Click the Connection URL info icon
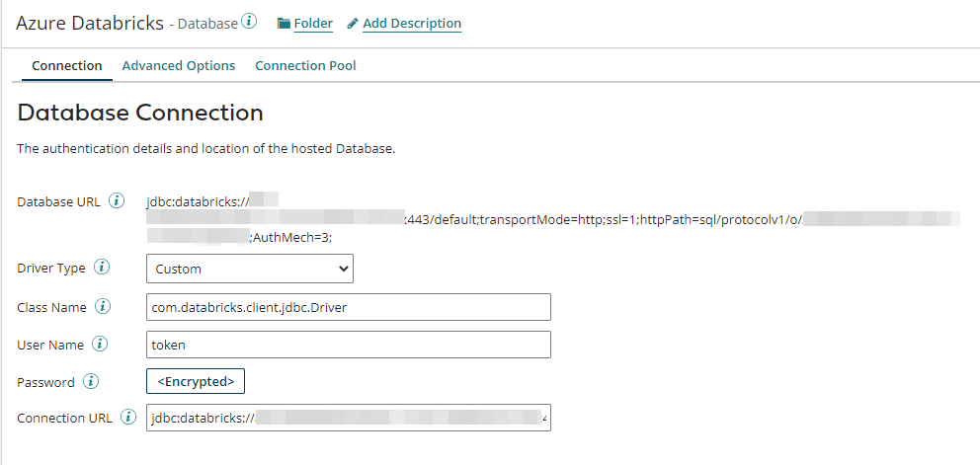Viewport: 980px width, 465px height. pyautogui.click(x=127, y=418)
